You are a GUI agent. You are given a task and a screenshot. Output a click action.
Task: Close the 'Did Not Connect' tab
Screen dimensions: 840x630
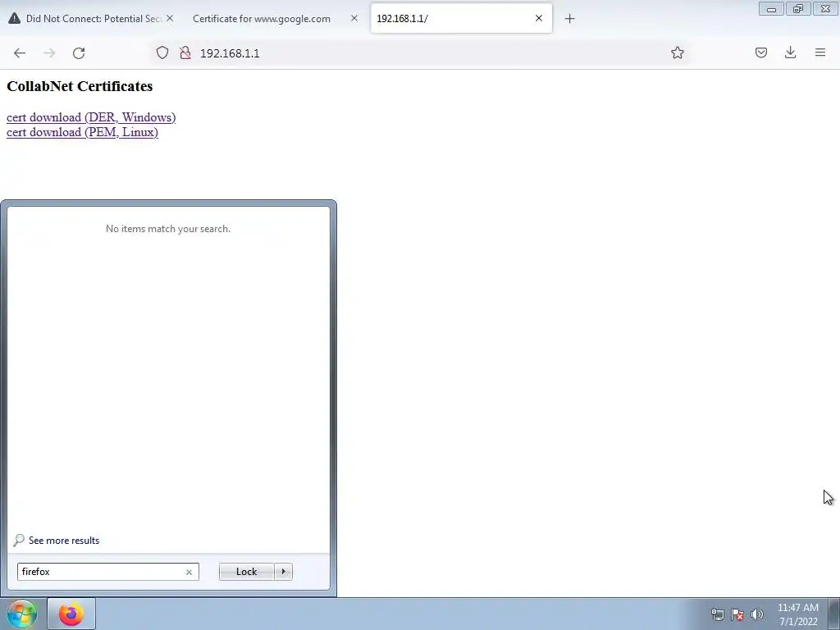[x=170, y=18]
